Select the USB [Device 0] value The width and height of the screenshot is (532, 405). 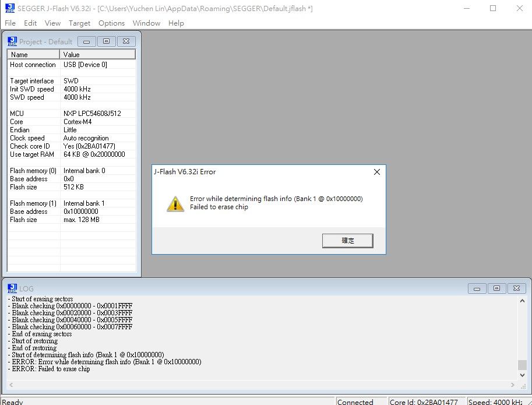(85, 65)
